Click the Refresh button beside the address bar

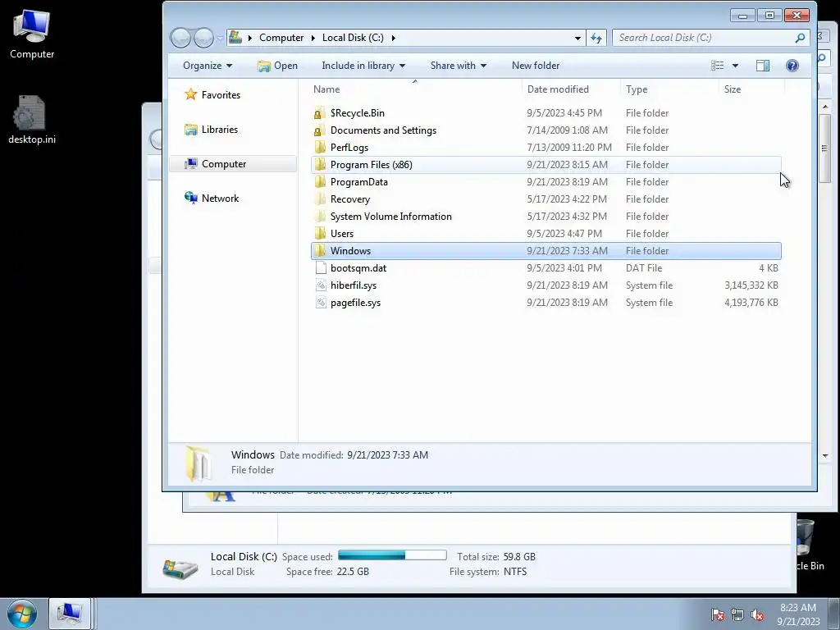[x=596, y=38]
